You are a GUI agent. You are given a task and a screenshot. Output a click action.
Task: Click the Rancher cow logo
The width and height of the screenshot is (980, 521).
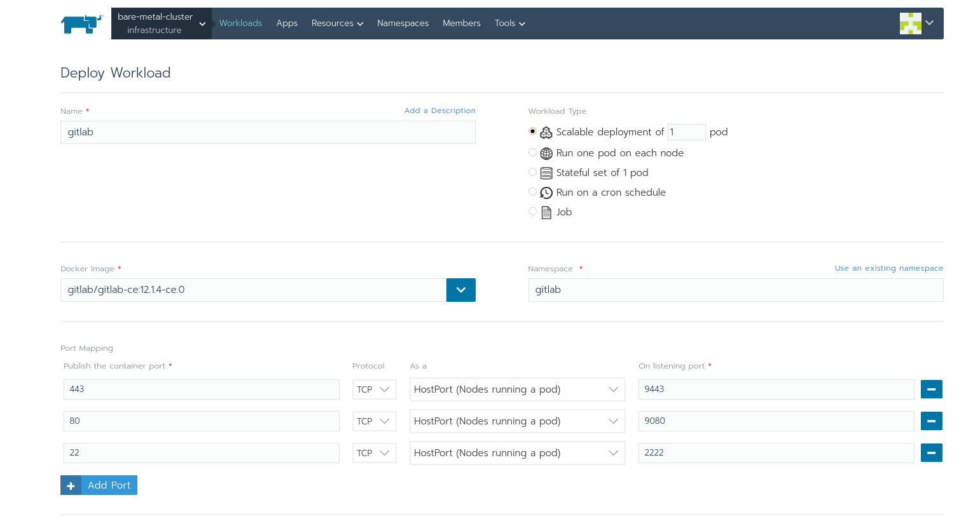(x=81, y=24)
